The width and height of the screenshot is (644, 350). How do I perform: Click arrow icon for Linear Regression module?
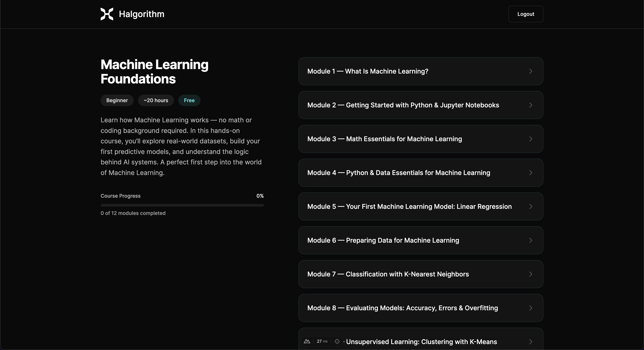pyautogui.click(x=530, y=206)
